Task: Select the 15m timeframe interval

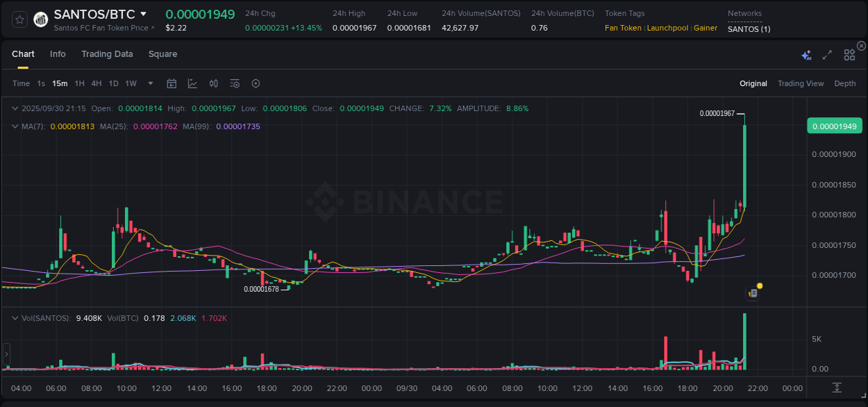Action: [60, 83]
